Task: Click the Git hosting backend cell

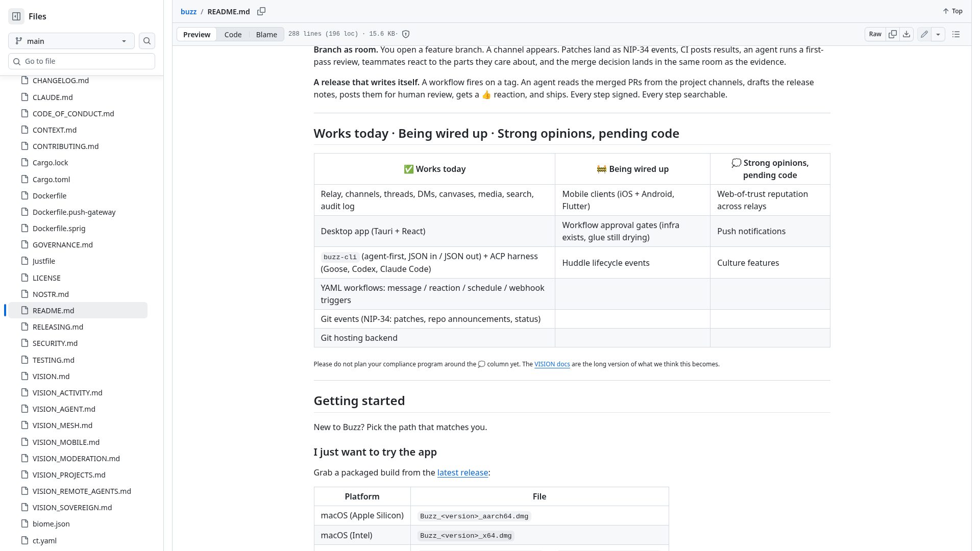Action: (x=434, y=338)
